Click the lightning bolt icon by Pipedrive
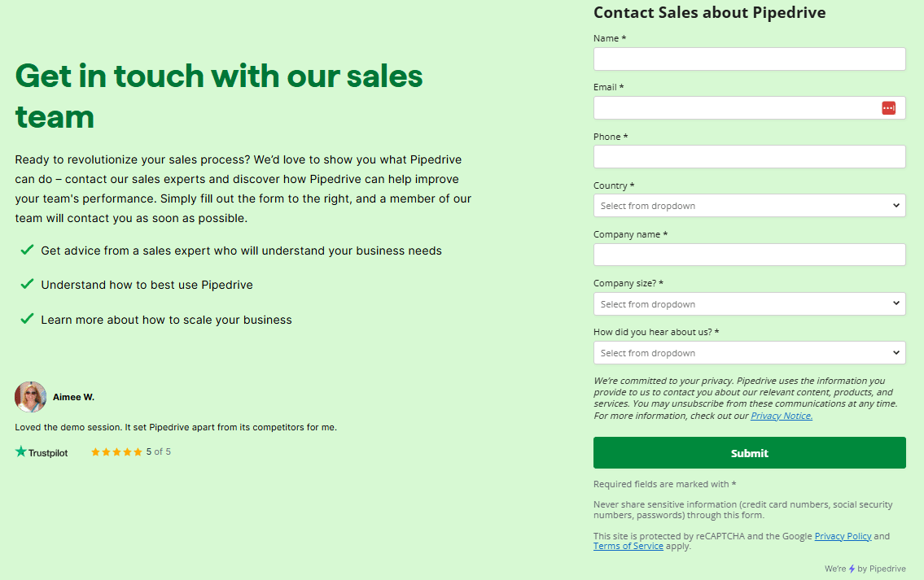924x580 pixels. click(852, 569)
